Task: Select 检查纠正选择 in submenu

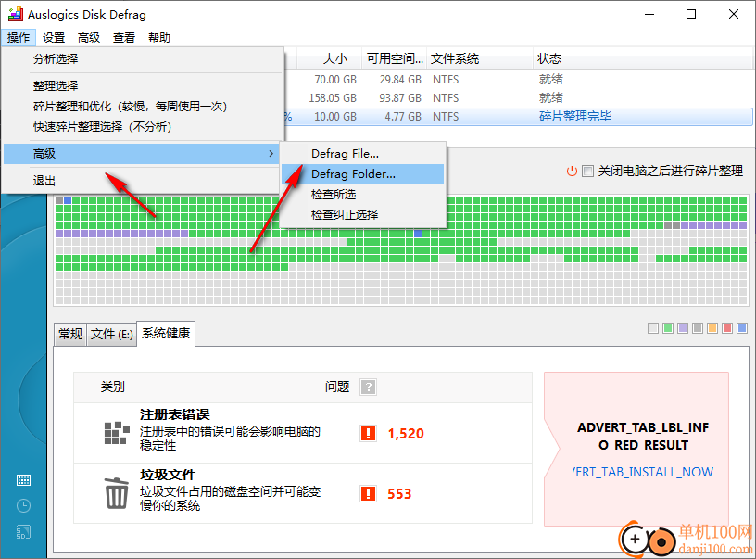Action: point(362,215)
